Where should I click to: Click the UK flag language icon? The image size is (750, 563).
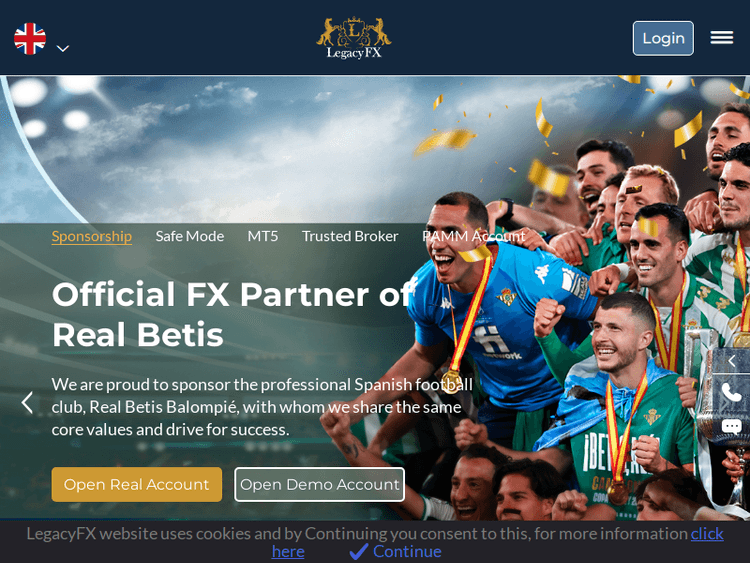tap(30, 39)
